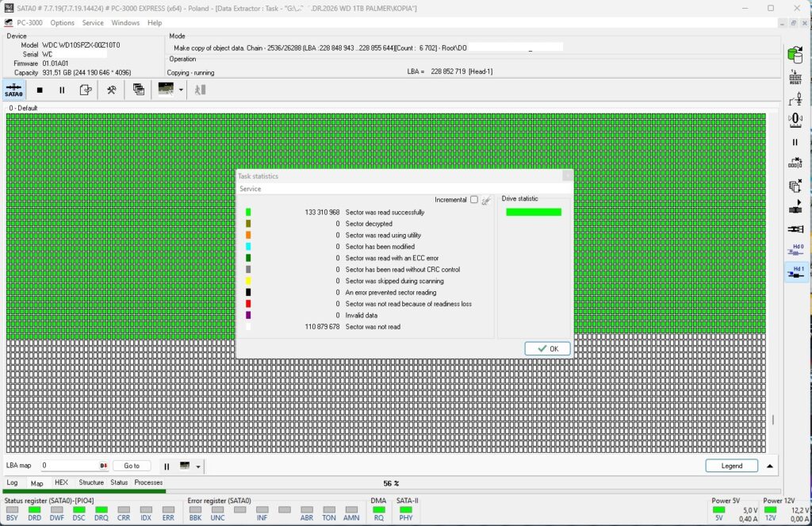Open the Help menu
The image size is (812, 526).
coord(155,23)
